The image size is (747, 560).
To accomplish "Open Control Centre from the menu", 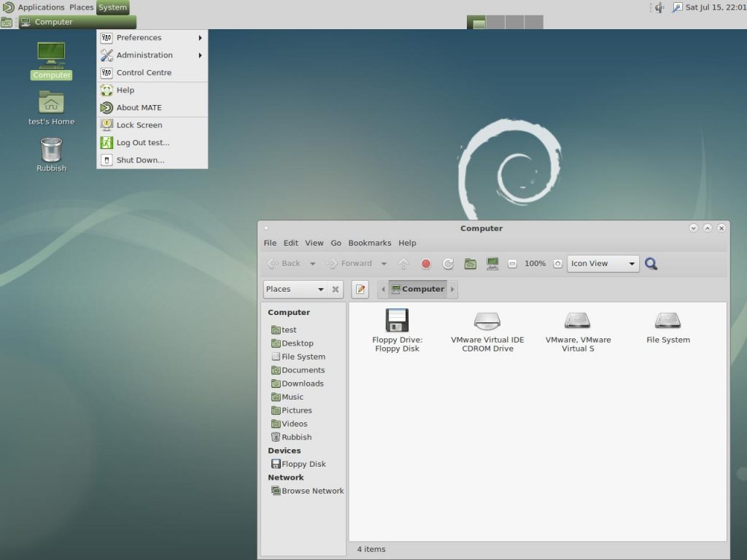I will pyautogui.click(x=143, y=72).
